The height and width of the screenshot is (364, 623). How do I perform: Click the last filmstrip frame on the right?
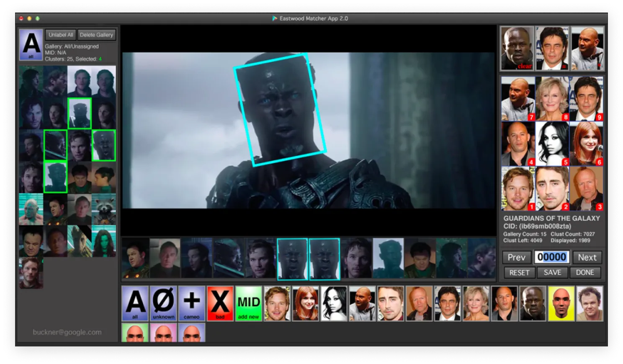482,258
